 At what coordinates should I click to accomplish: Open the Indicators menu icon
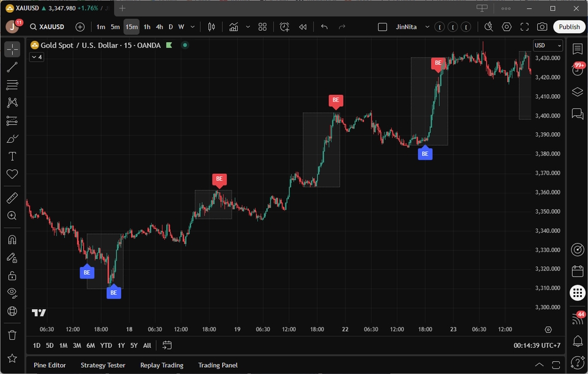coord(233,27)
